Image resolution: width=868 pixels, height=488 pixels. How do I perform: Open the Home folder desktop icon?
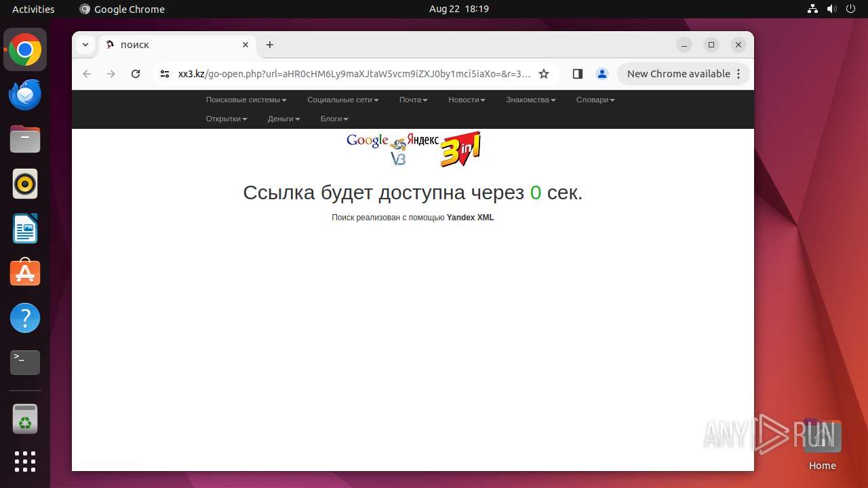[x=822, y=444]
